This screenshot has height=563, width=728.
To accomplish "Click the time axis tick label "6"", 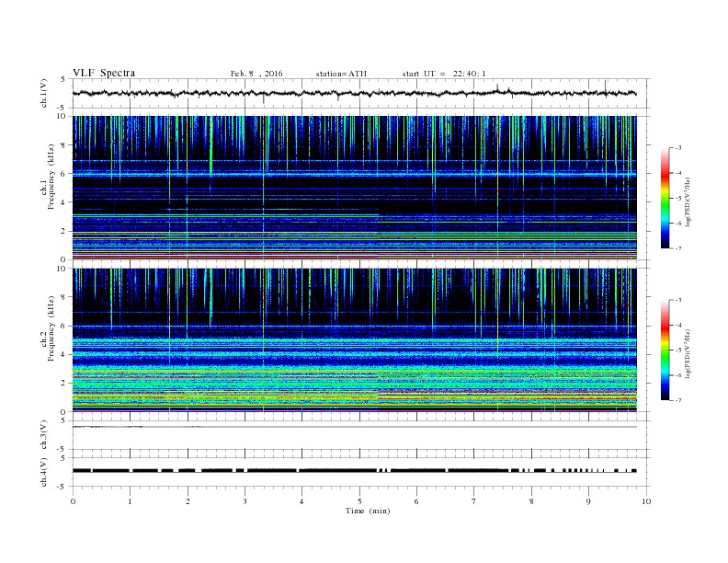I will [x=417, y=501].
